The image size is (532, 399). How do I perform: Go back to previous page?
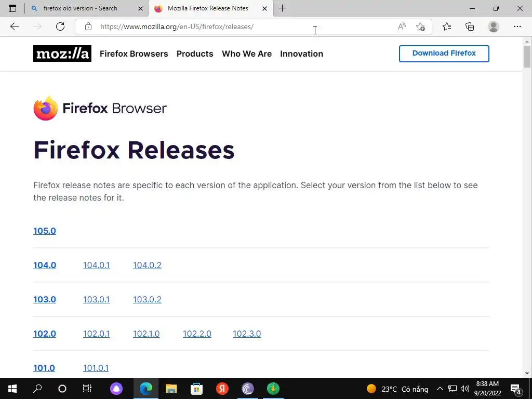tap(14, 26)
